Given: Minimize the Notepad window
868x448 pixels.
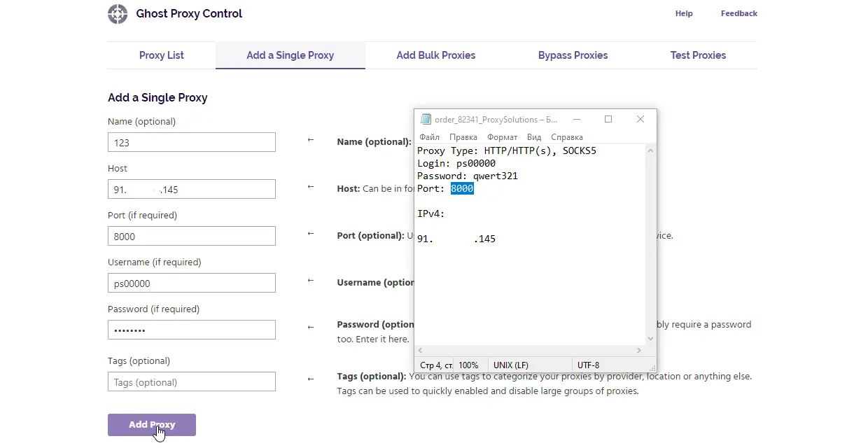Looking at the screenshot, I should point(576,120).
